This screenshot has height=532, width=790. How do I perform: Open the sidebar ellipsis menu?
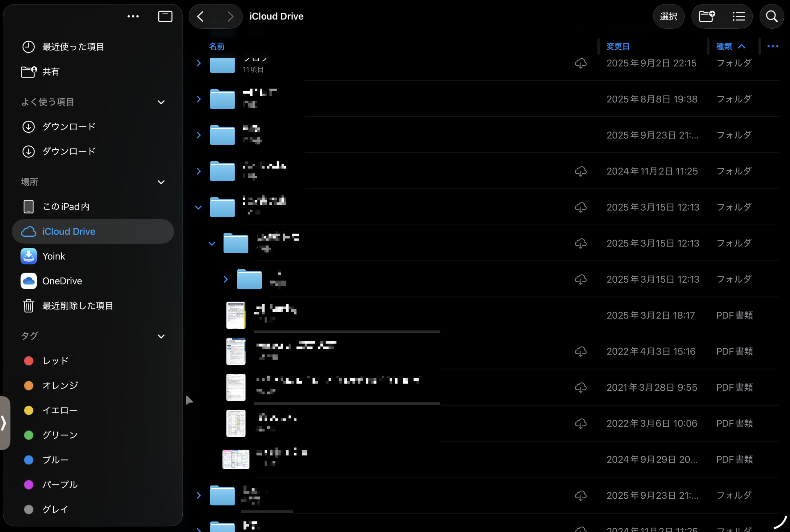point(133,16)
